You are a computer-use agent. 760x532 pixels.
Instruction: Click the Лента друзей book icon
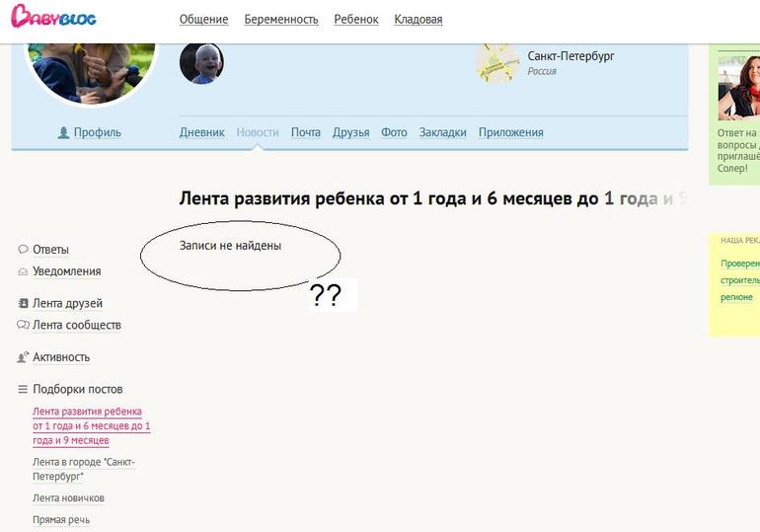pyautogui.click(x=23, y=303)
